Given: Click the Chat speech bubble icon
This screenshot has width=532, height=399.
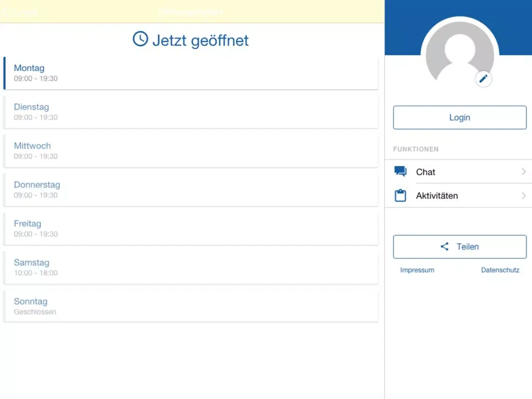Looking at the screenshot, I should pos(400,171).
